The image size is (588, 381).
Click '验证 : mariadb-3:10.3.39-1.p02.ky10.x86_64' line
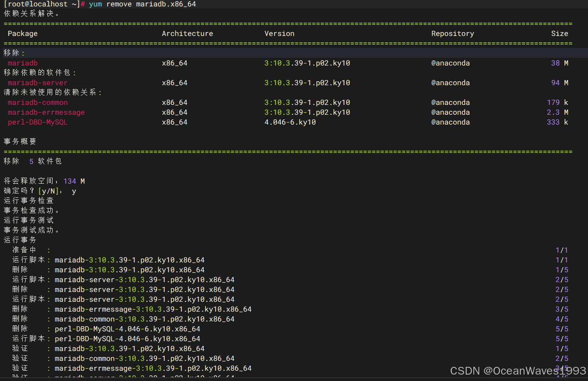pyautogui.click(x=108, y=348)
